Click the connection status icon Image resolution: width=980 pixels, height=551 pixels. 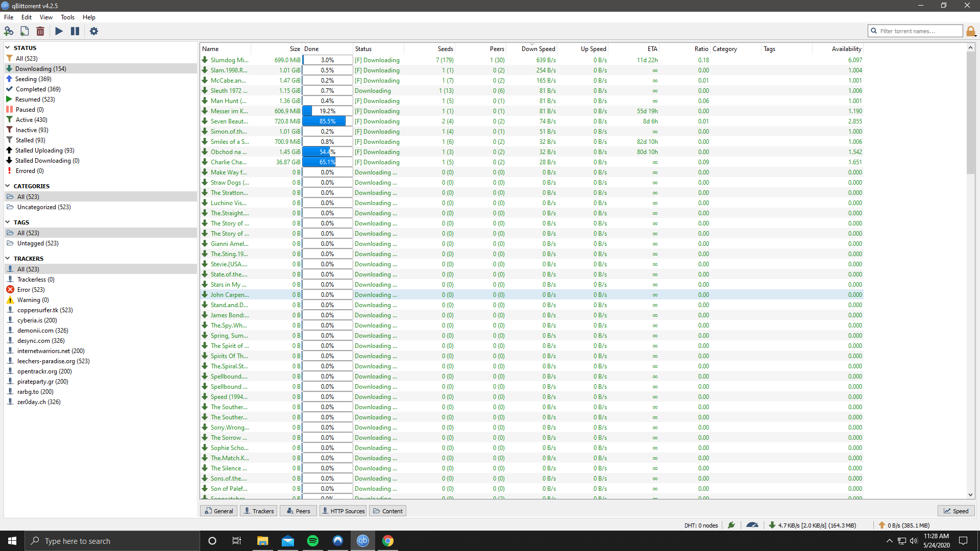(x=731, y=525)
